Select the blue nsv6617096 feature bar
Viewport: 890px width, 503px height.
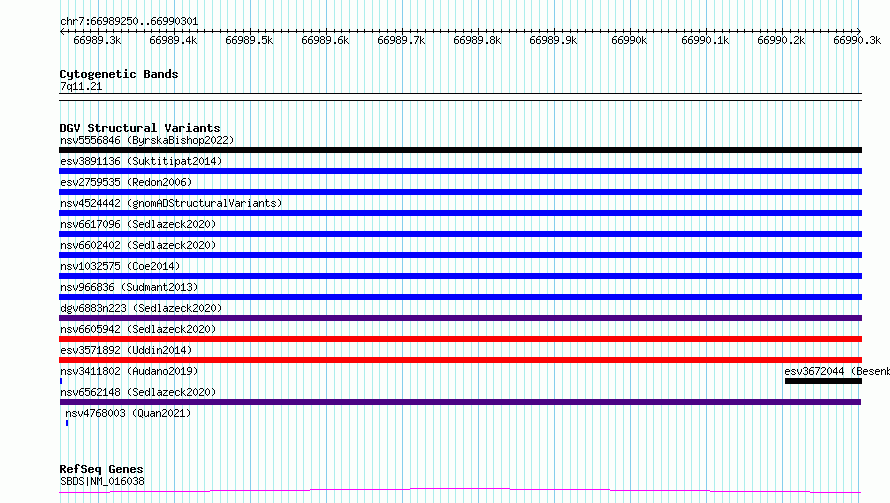tap(460, 234)
